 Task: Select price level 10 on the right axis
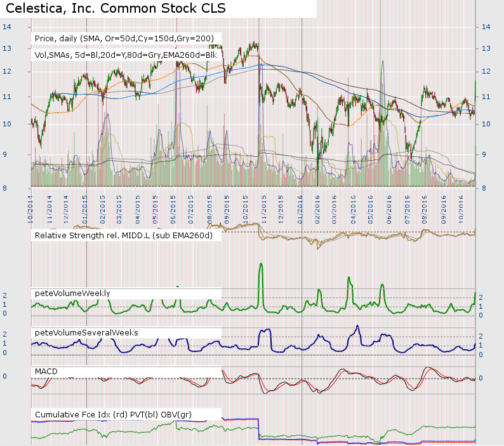click(486, 124)
